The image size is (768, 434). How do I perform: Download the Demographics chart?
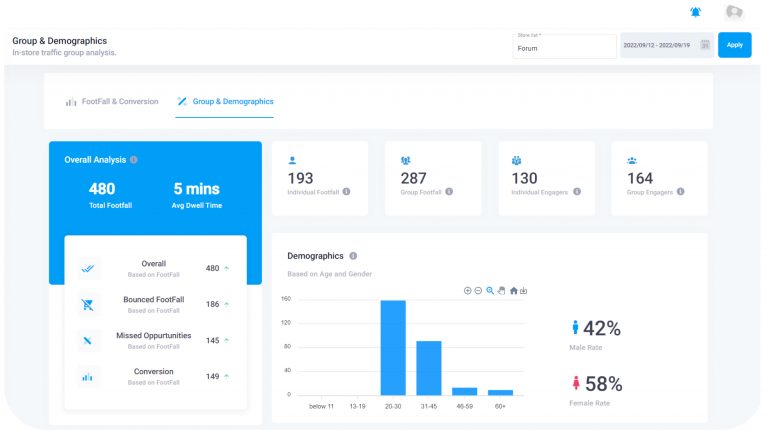pos(523,290)
